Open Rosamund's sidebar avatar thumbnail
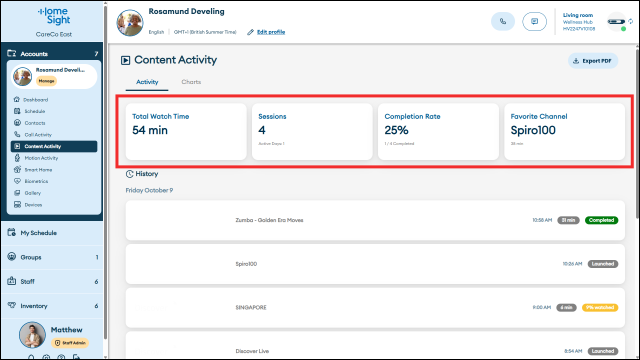The width and height of the screenshot is (640, 360). tap(22, 76)
